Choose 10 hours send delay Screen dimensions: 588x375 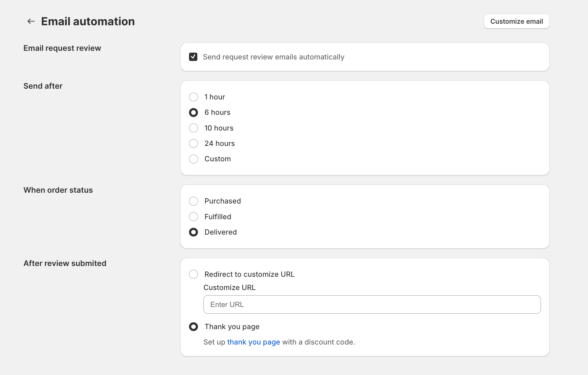pos(193,128)
